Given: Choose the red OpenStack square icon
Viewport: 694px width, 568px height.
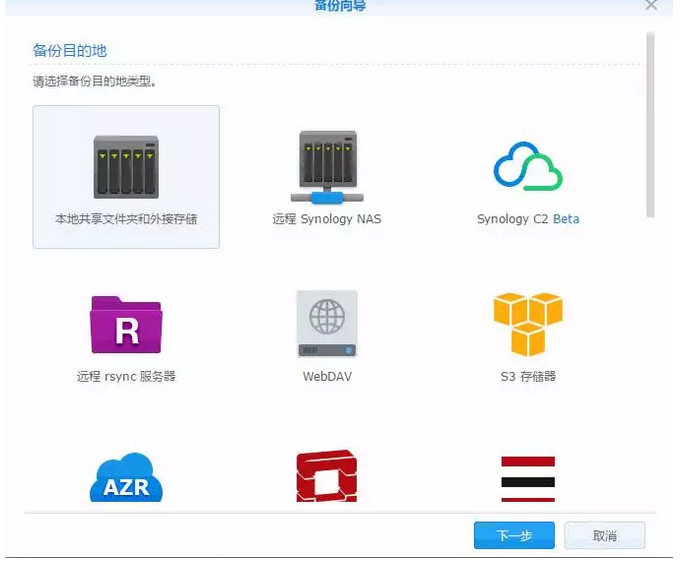Looking at the screenshot, I should click(327, 476).
